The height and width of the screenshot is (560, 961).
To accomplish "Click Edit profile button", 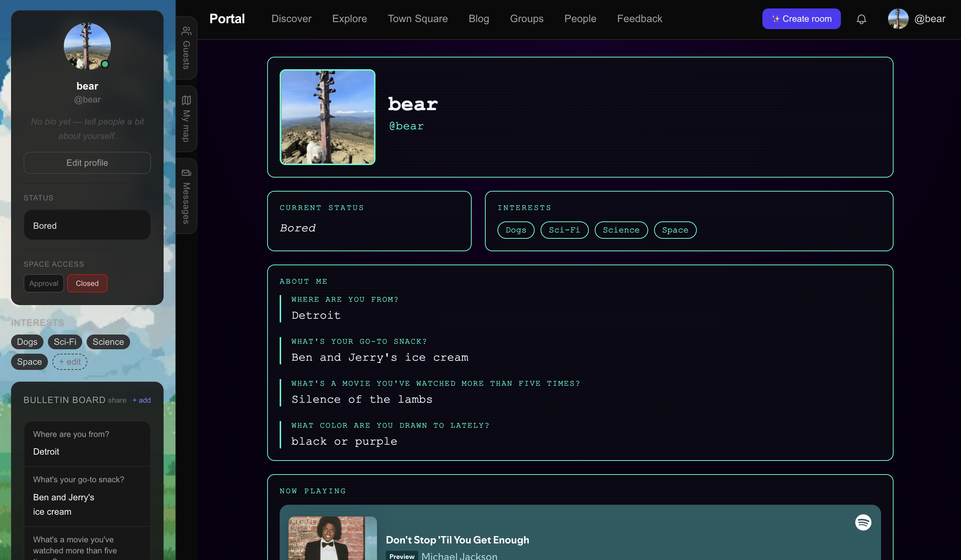I will (x=87, y=163).
